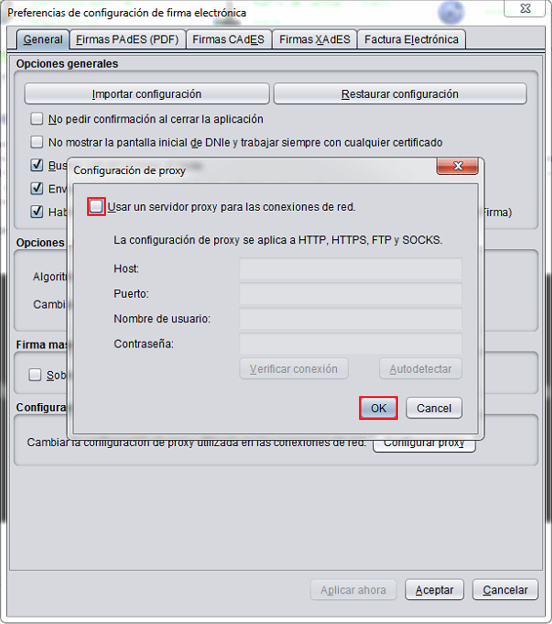This screenshot has width=552, height=624.
Task: Click the Contraseña field
Action: pos(351,344)
